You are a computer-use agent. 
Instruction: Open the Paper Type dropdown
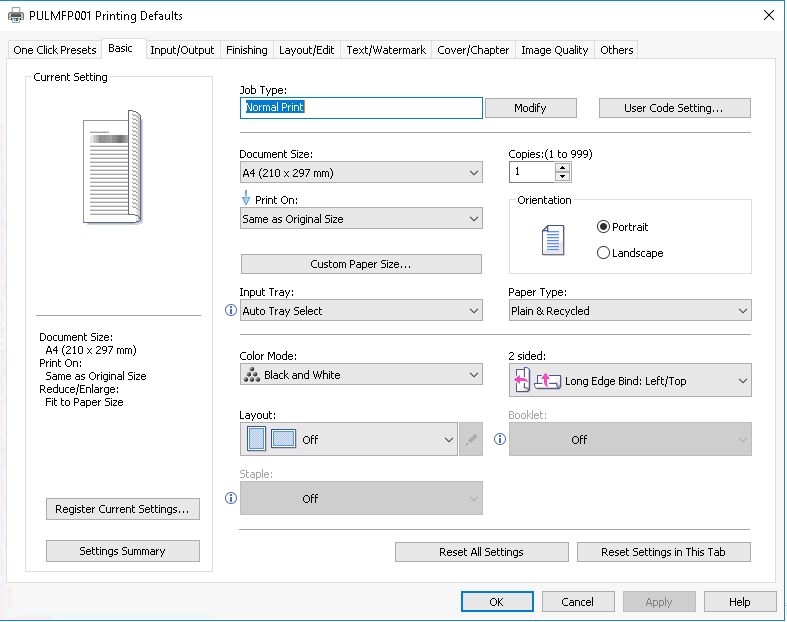[x=630, y=311]
